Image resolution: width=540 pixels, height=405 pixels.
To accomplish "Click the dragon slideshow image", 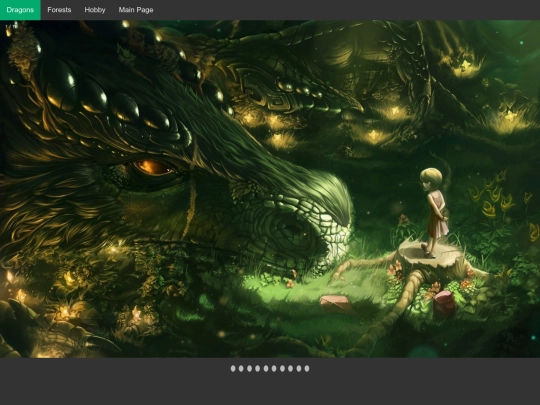I will 270,189.
